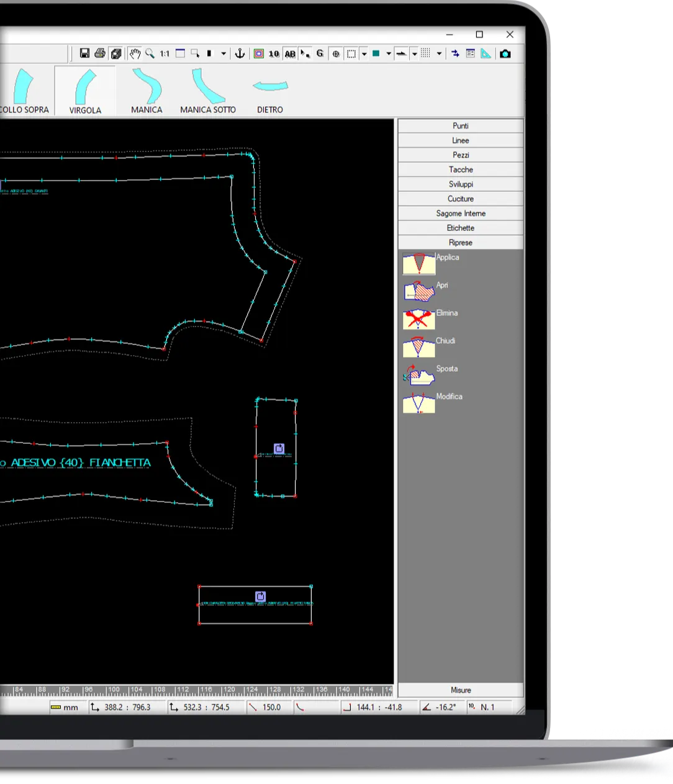Image resolution: width=673 pixels, height=784 pixels.
Task: Click the label icon on horizontal rectangle piece
Action: pos(260,597)
